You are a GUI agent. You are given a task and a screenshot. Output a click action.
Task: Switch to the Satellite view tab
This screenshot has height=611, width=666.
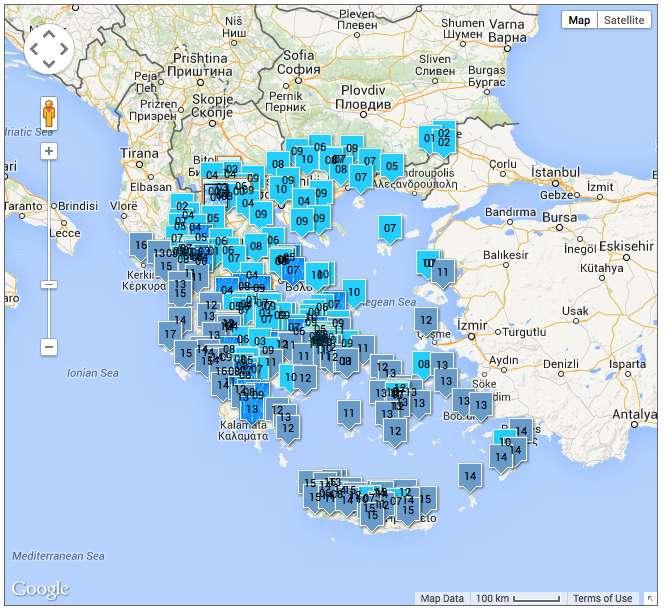click(624, 20)
